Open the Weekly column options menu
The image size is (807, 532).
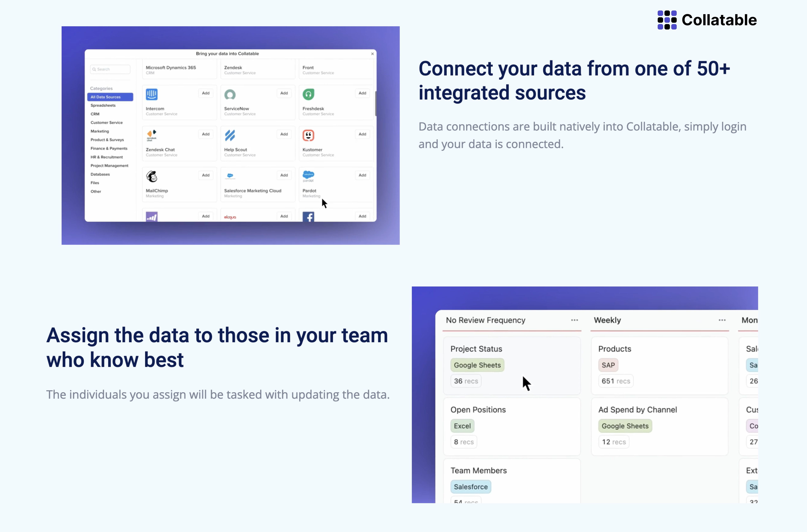click(722, 320)
